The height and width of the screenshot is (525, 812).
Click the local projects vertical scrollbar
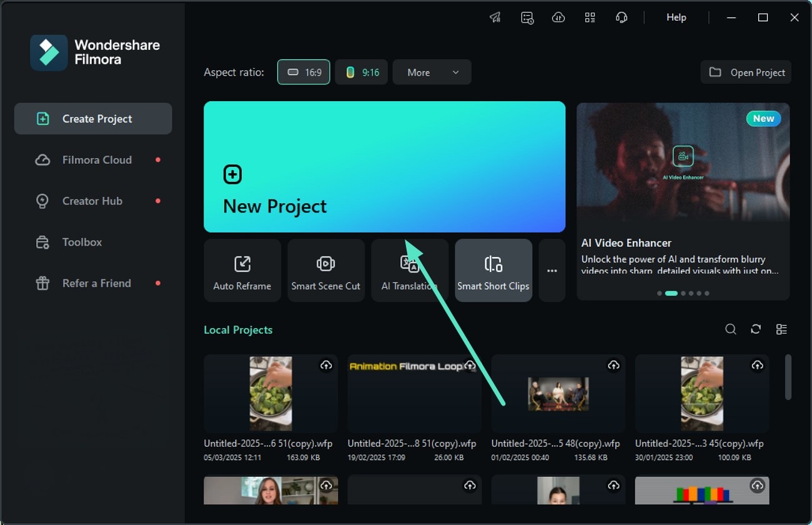tap(788, 377)
